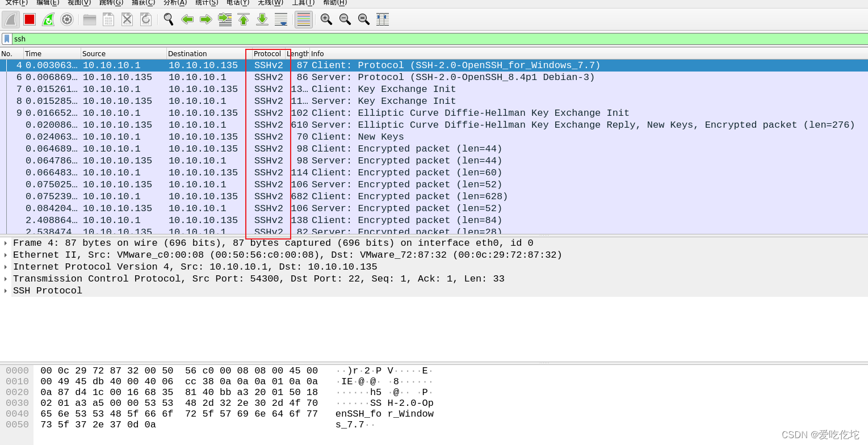Open the 视图(V) menu
Screen dimensions: 868x445
(79, 3)
